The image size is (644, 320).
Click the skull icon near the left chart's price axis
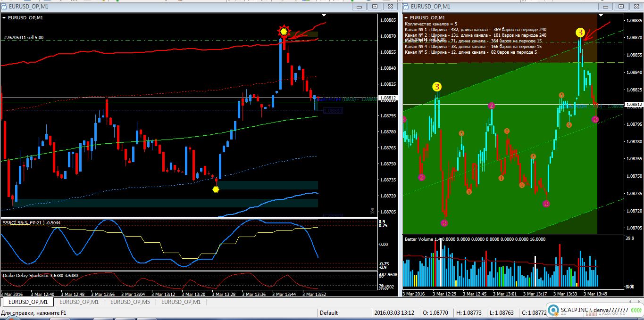pyautogui.click(x=372, y=210)
